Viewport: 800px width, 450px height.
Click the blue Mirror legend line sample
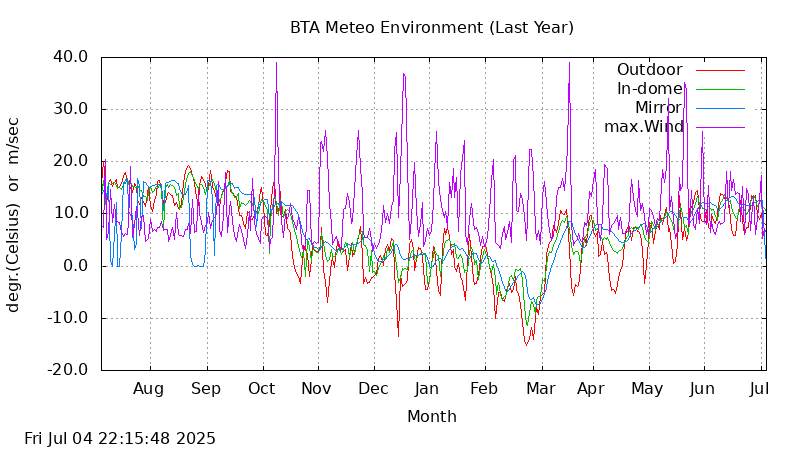click(x=720, y=108)
